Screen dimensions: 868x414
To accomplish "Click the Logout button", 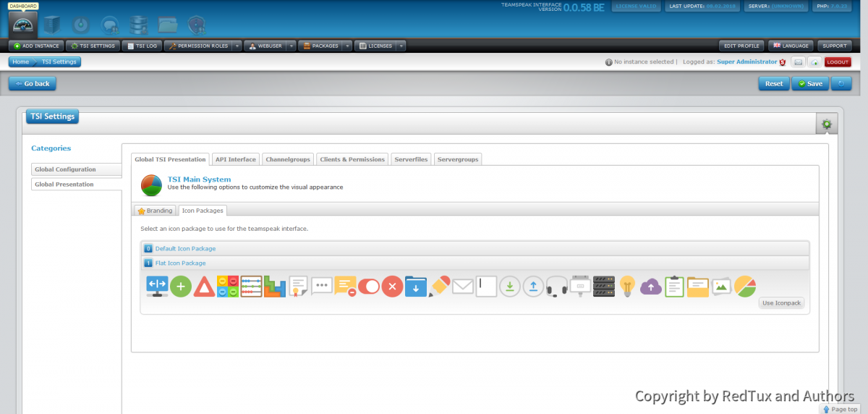I will [x=838, y=62].
